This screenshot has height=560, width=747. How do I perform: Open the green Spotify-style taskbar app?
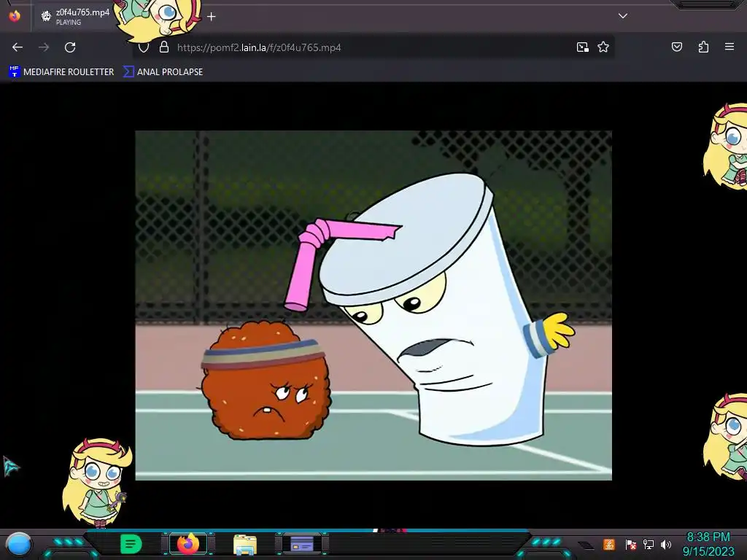(x=131, y=544)
